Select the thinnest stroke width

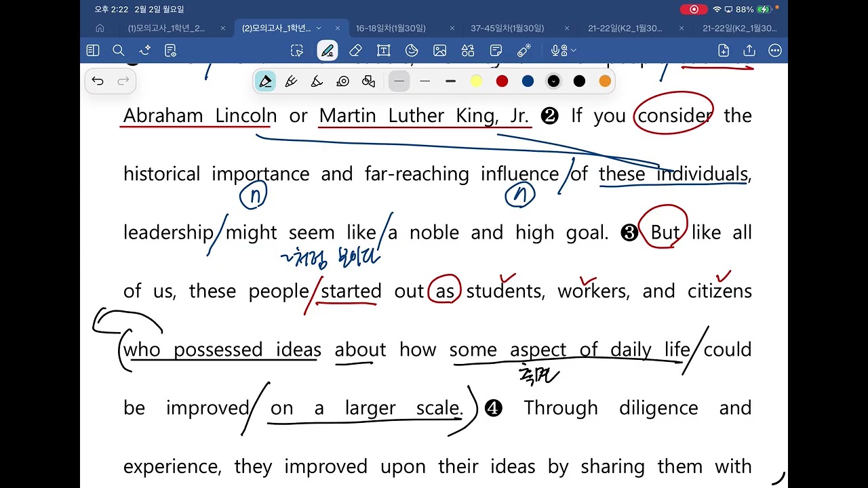click(x=399, y=81)
